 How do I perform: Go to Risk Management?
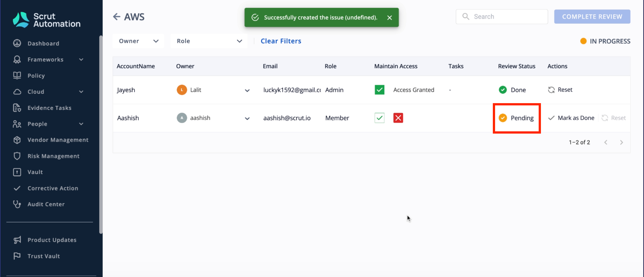click(53, 156)
